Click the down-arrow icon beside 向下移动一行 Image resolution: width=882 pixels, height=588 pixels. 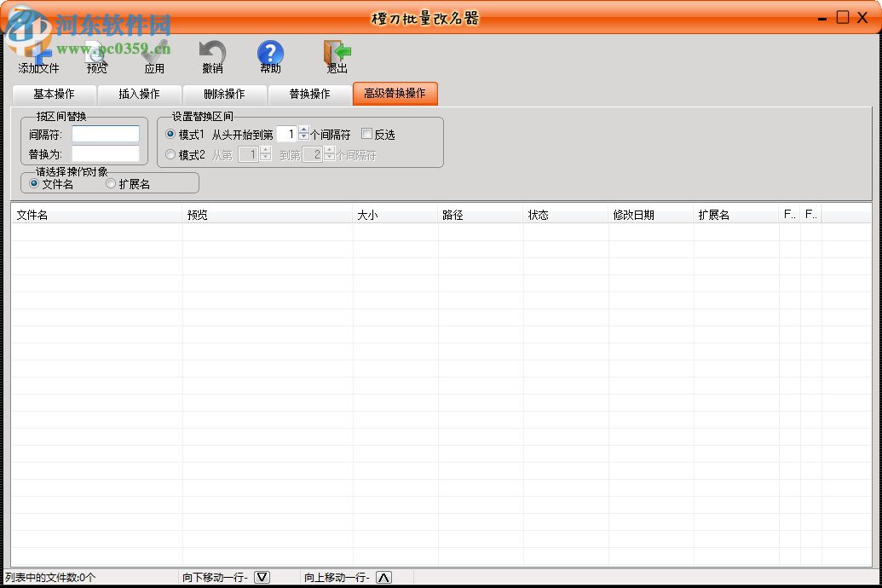point(262,576)
